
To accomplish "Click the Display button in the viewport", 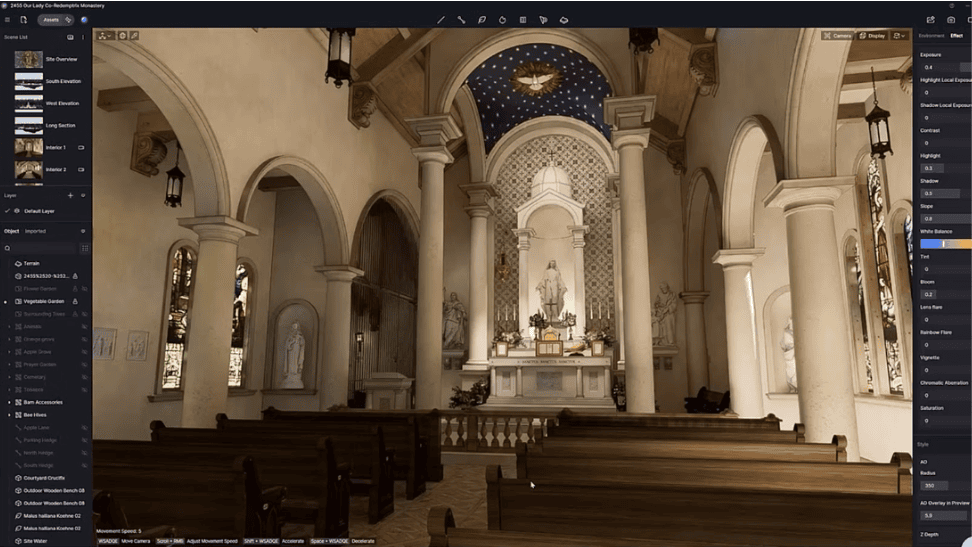I will click(872, 35).
